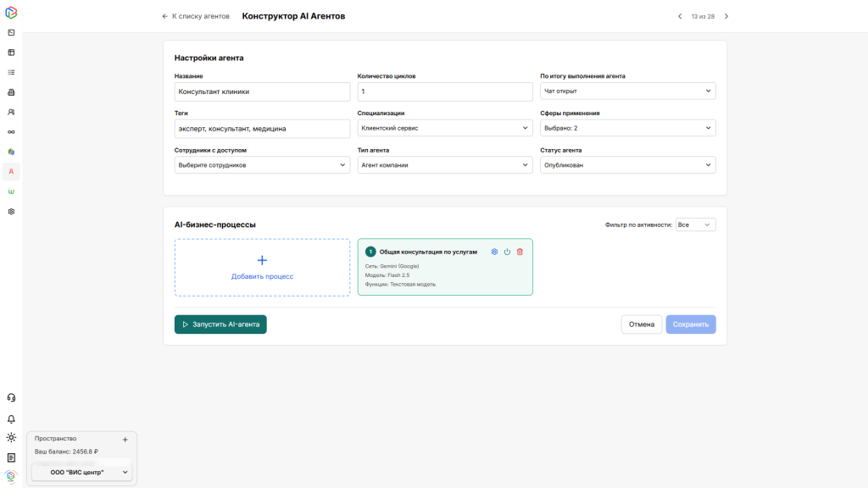Add a process via Добавить процесс
Viewport: 868px width, 488px height.
[x=262, y=266]
